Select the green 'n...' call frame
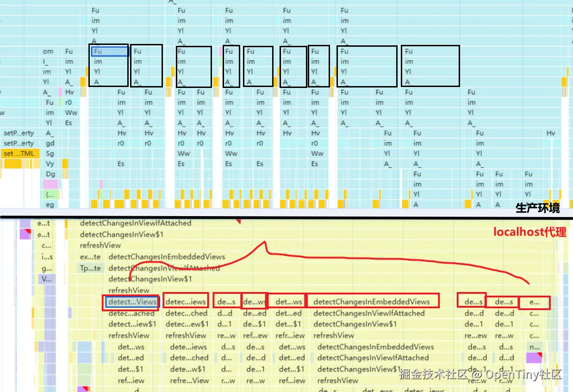 [x=534, y=347]
